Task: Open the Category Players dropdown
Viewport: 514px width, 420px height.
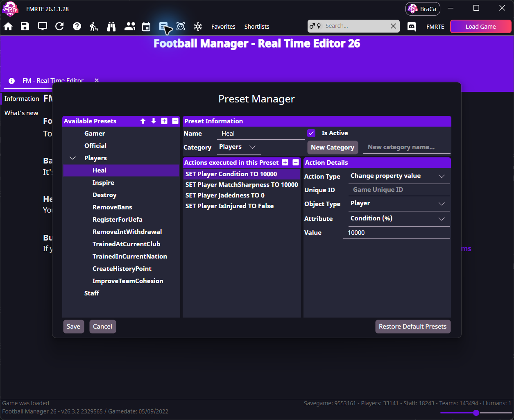Action: (238, 147)
